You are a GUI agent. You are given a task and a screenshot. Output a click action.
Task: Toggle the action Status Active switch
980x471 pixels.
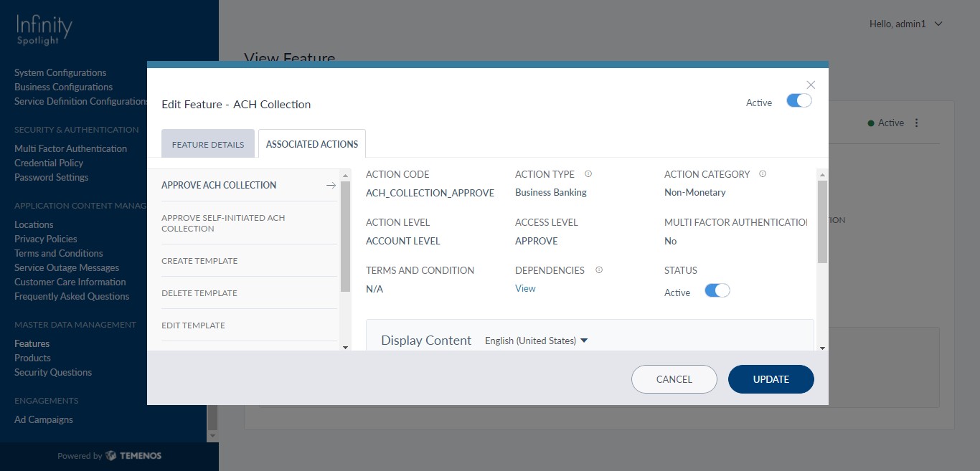click(x=717, y=290)
